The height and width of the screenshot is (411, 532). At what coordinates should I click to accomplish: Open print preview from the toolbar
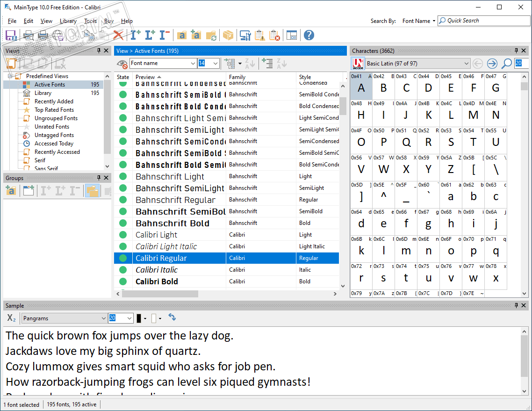pyautogui.click(x=29, y=35)
